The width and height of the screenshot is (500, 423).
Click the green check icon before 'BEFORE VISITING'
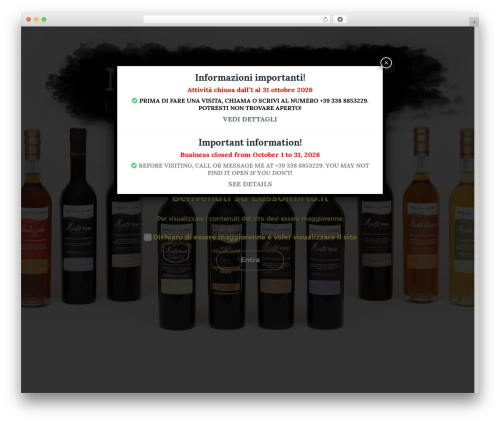pos(134,165)
